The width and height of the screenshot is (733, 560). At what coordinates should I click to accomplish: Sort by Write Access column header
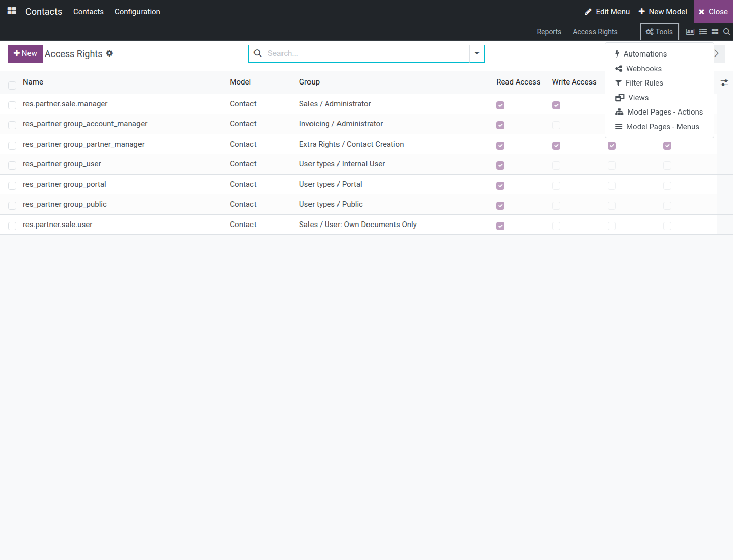[574, 82]
